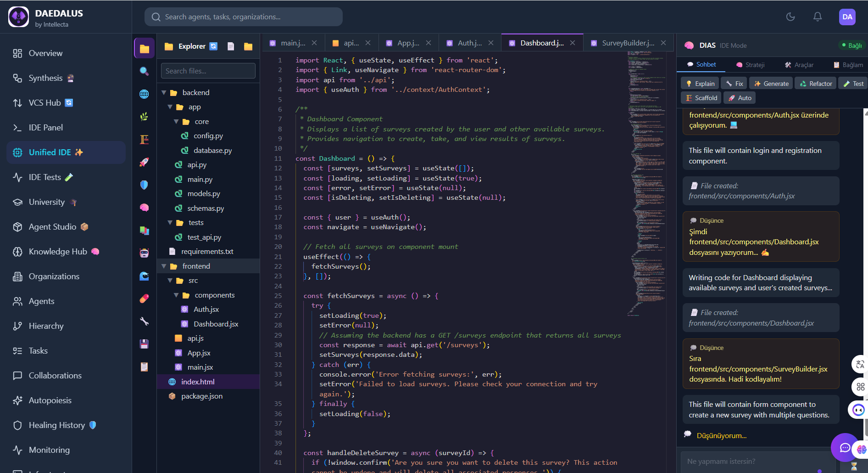Image resolution: width=868 pixels, height=473 pixels.
Task: Click the code minimap preview
Action: [647, 184]
